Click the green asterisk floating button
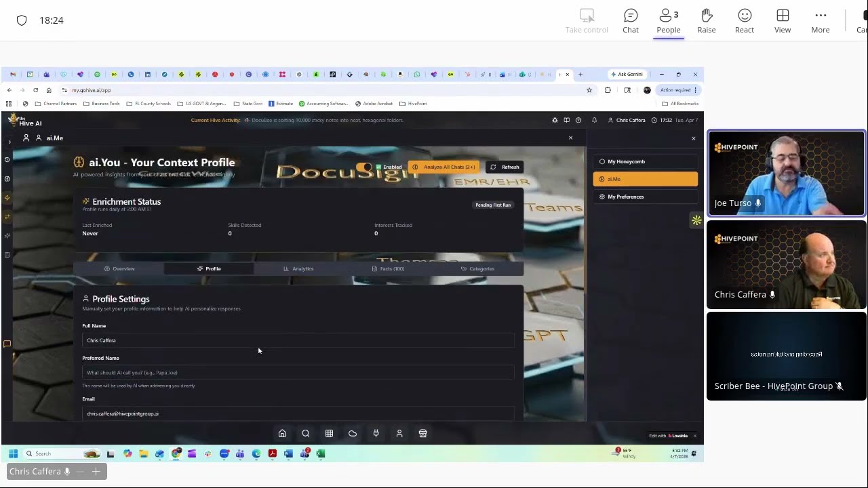The image size is (868, 488). (696, 220)
